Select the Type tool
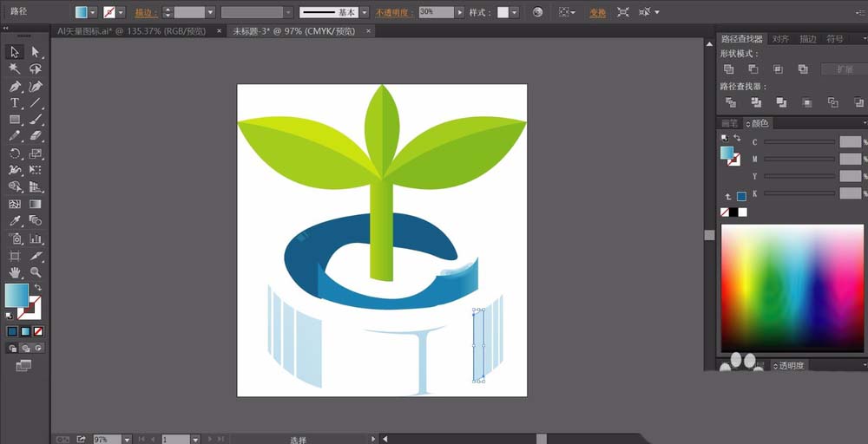This screenshot has height=444, width=868. [x=15, y=103]
